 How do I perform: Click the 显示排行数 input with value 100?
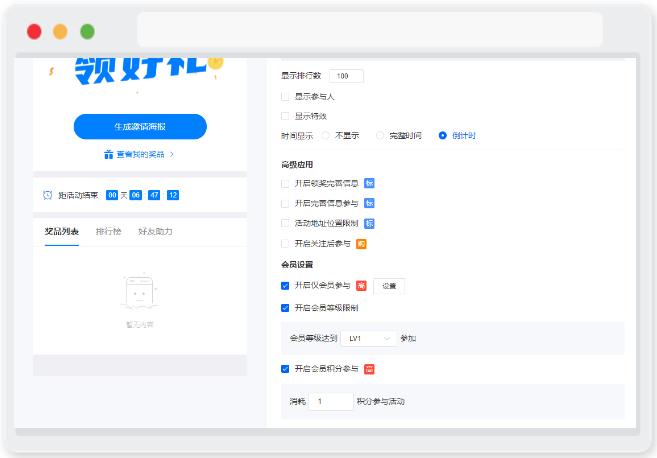[346, 76]
